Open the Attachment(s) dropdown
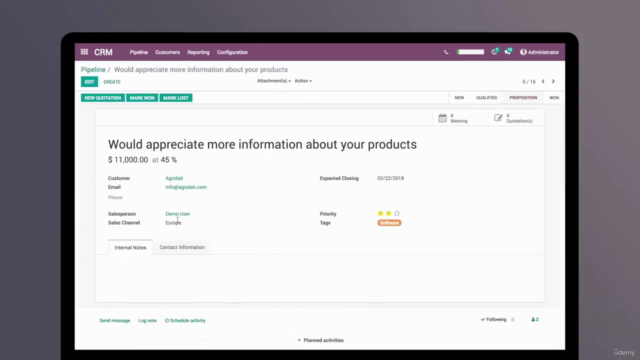 pyautogui.click(x=274, y=81)
